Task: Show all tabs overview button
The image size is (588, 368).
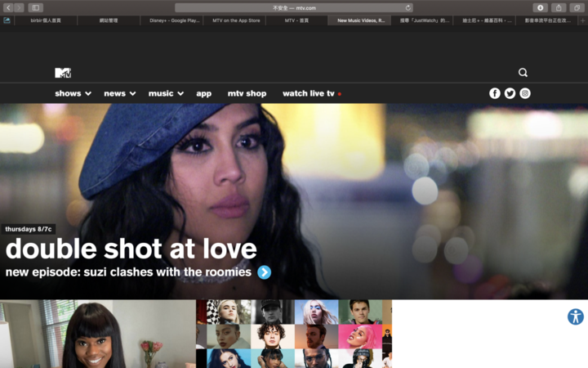Action: tap(577, 7)
